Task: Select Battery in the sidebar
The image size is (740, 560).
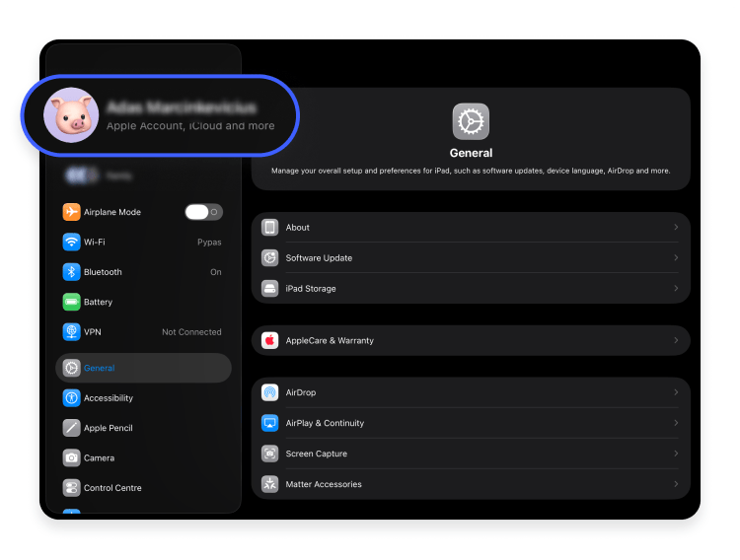Action: pos(143,302)
